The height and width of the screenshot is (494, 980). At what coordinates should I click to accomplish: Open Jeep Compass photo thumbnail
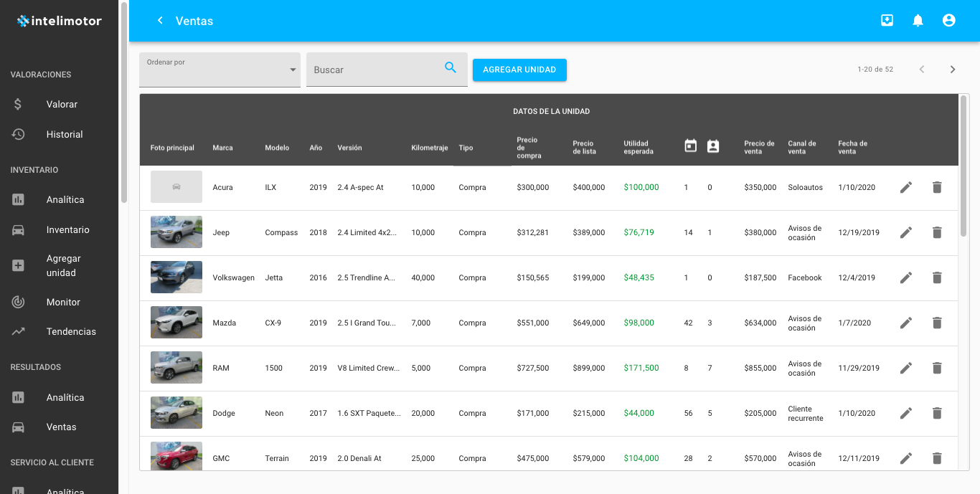176,232
